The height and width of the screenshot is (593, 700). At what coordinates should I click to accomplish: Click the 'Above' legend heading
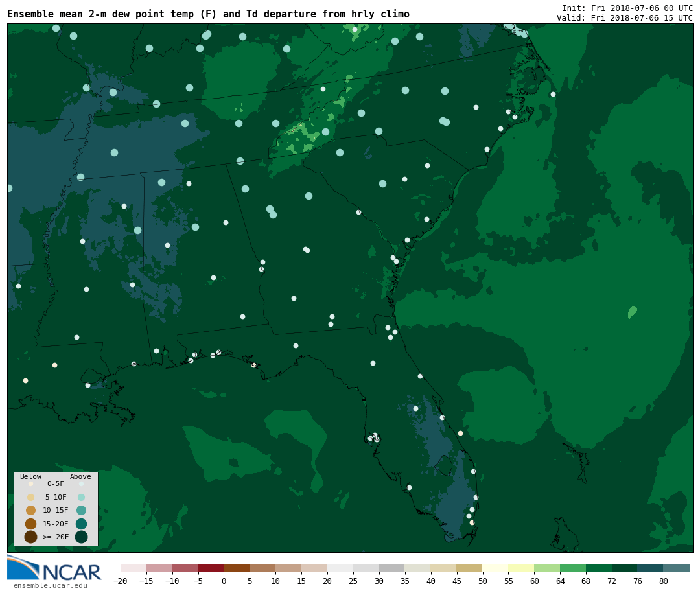click(80, 476)
